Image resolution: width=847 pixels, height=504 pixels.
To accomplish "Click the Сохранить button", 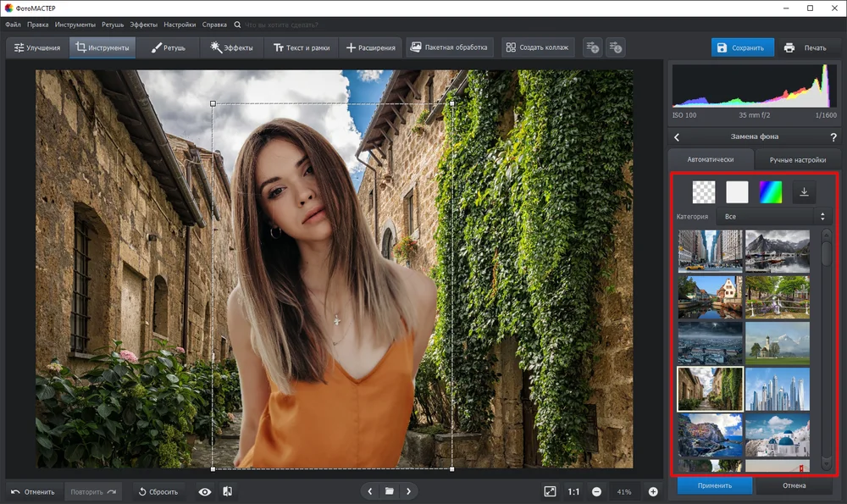I will (x=742, y=47).
